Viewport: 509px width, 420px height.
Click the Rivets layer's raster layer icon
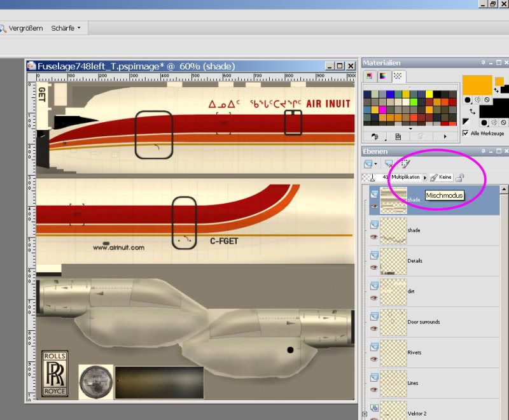374,347
